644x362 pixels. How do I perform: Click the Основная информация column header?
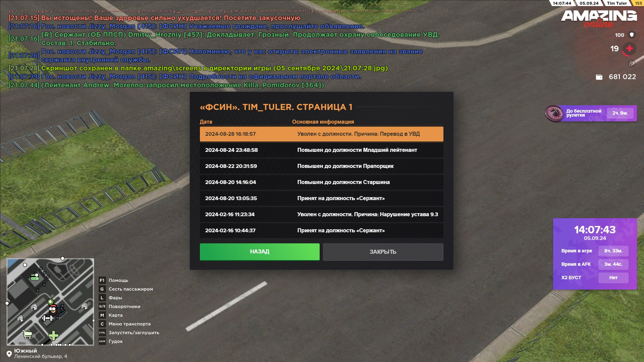pos(323,122)
